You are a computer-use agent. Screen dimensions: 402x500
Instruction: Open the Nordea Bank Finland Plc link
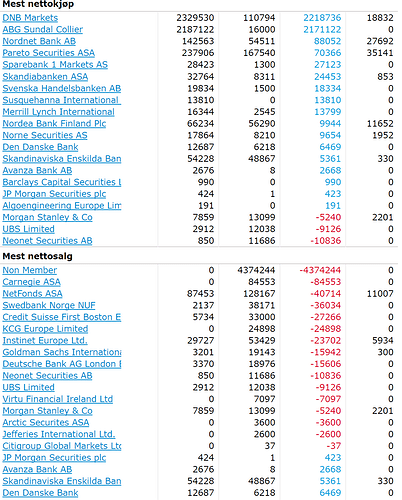click(x=54, y=123)
